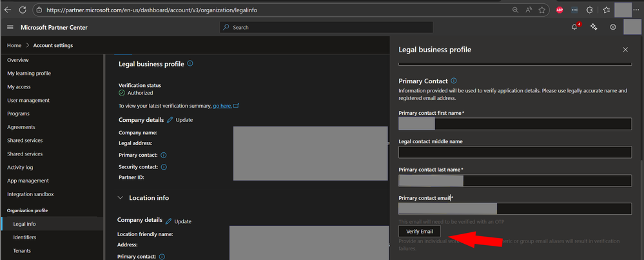Open Programs in the sidebar

click(x=18, y=114)
